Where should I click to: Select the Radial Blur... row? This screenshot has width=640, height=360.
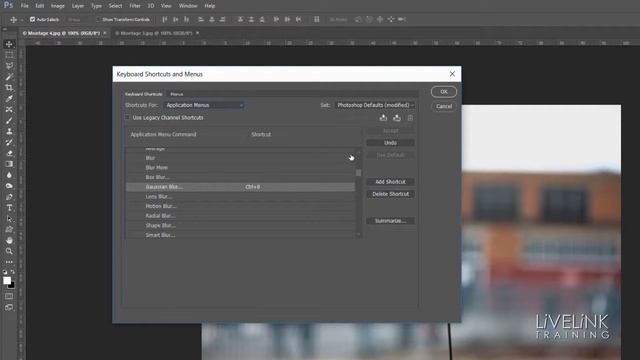pyautogui.click(x=240, y=216)
